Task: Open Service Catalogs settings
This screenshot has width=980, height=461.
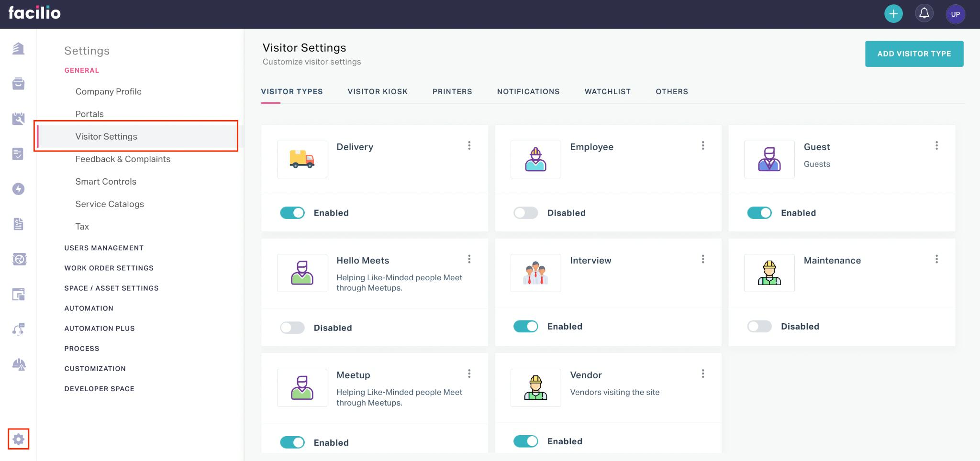Action: [110, 204]
